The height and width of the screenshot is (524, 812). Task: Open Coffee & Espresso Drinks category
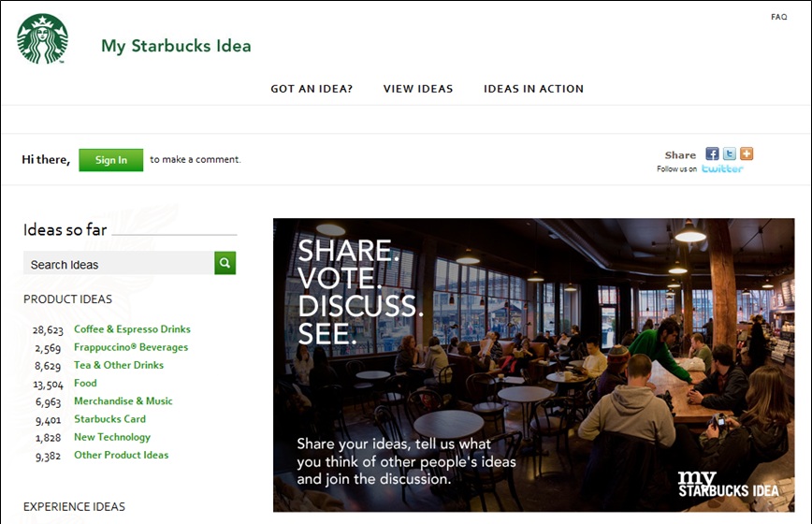coord(132,329)
